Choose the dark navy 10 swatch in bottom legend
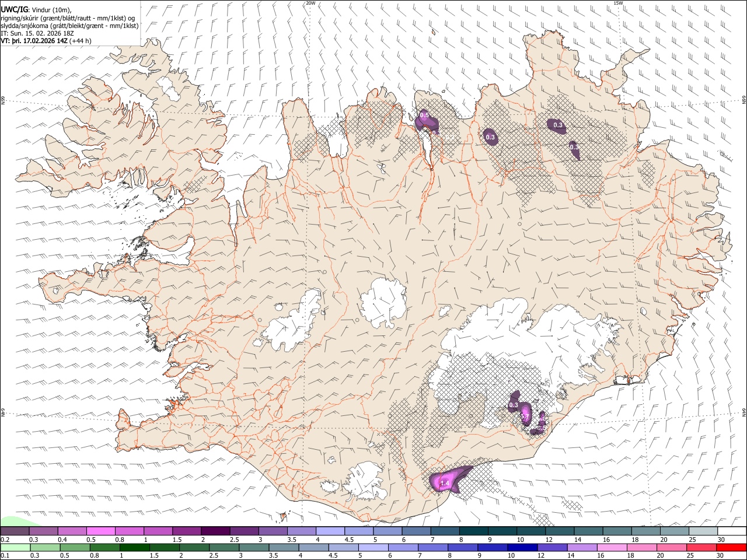The image size is (747, 560). pos(522,548)
